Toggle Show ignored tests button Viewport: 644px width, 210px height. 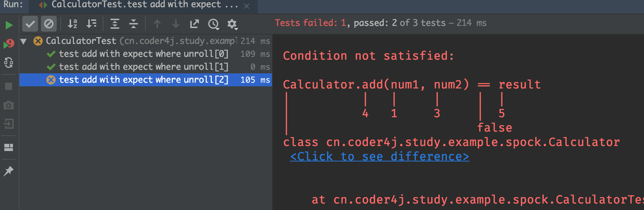click(x=49, y=24)
